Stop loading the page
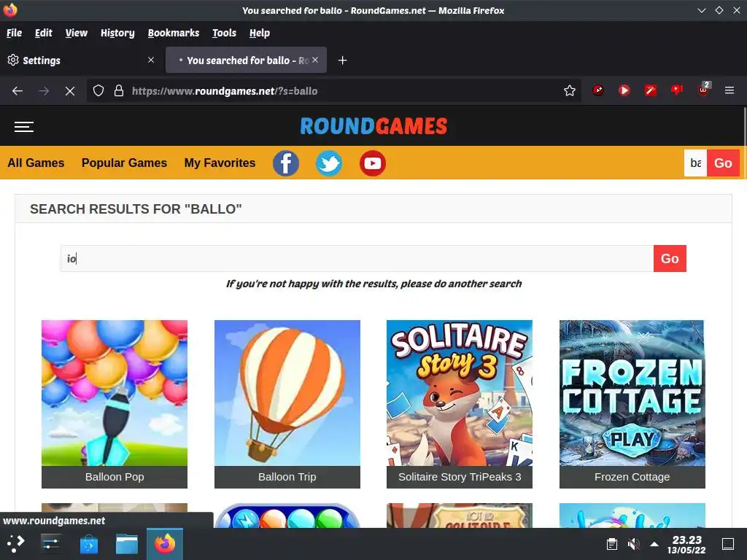This screenshot has width=747, height=560. click(x=70, y=91)
